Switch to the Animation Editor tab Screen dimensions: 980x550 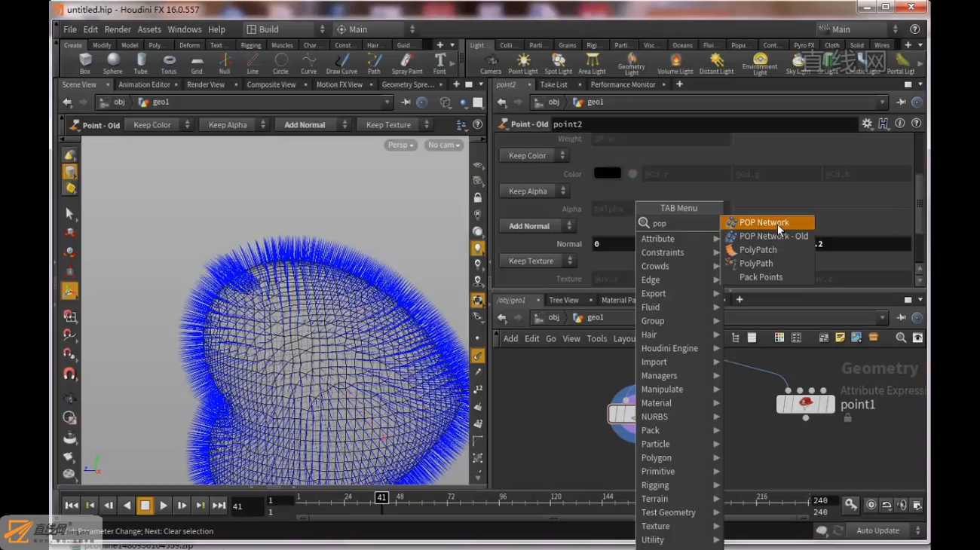point(144,85)
